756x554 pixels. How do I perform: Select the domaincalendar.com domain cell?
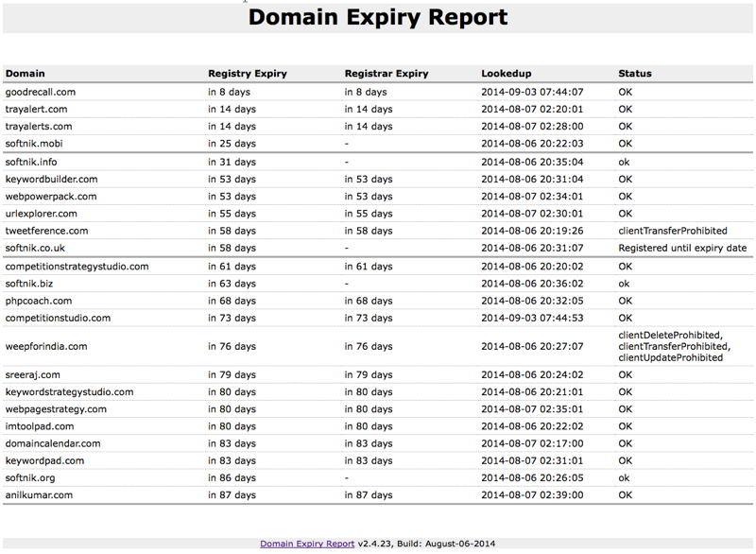(53, 443)
